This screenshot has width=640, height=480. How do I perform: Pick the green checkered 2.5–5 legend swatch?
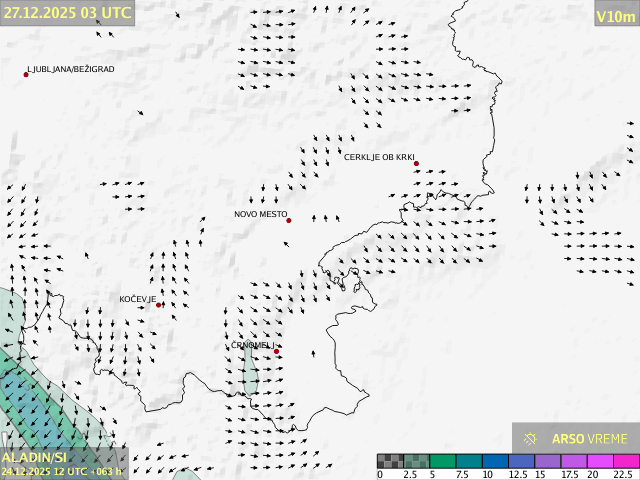[x=416, y=461]
